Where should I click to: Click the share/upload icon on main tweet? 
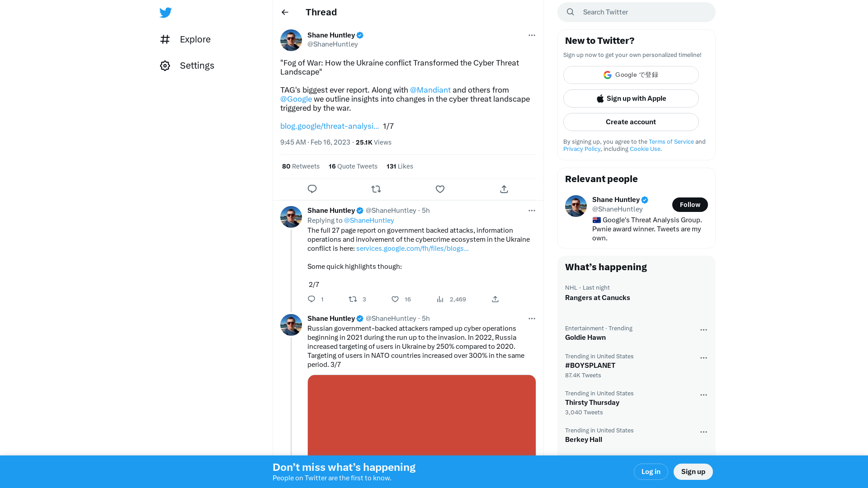click(505, 189)
